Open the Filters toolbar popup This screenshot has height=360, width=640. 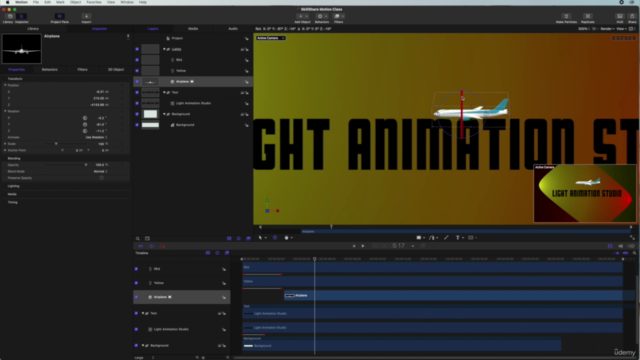click(338, 17)
